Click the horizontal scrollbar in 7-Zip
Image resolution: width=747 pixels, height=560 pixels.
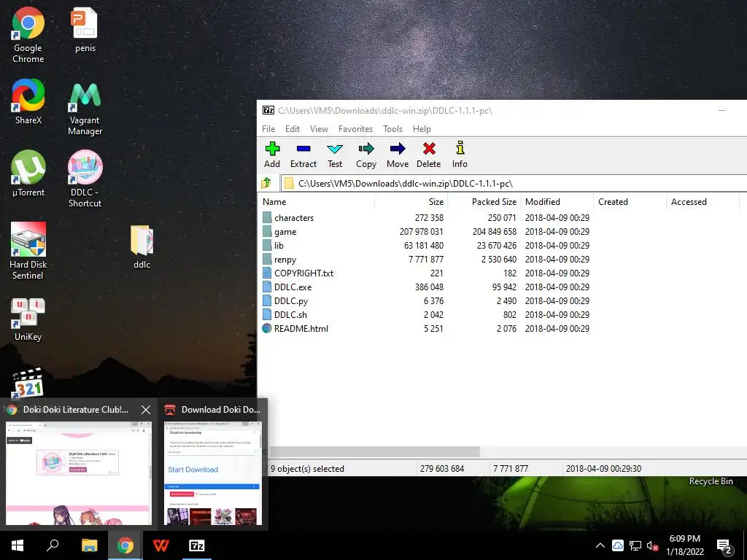376,451
